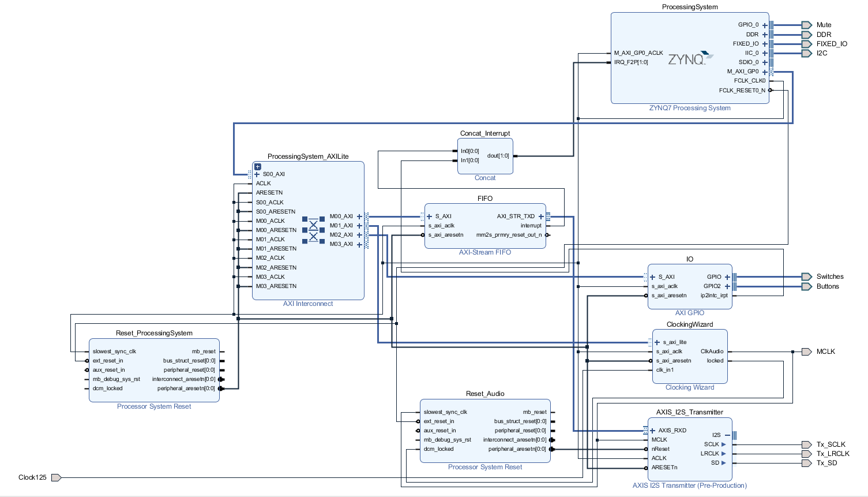Select FCLK_RESET0_N pin on ZYNQ block
The height and width of the screenshot is (497, 868).
742,90
